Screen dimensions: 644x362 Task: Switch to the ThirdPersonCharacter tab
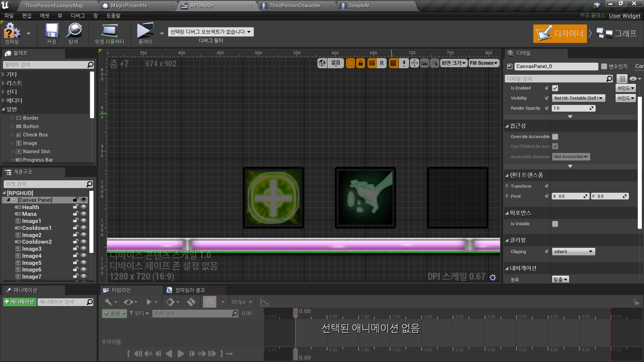click(295, 6)
